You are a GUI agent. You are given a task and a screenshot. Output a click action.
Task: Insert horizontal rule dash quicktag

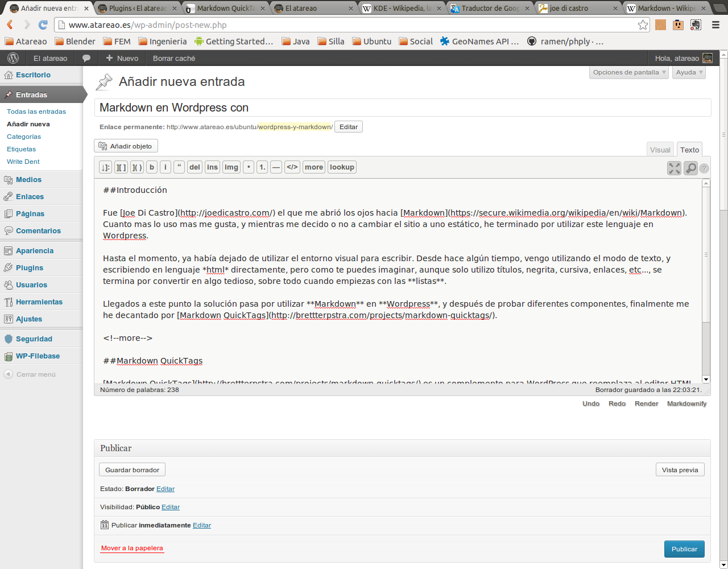(276, 167)
